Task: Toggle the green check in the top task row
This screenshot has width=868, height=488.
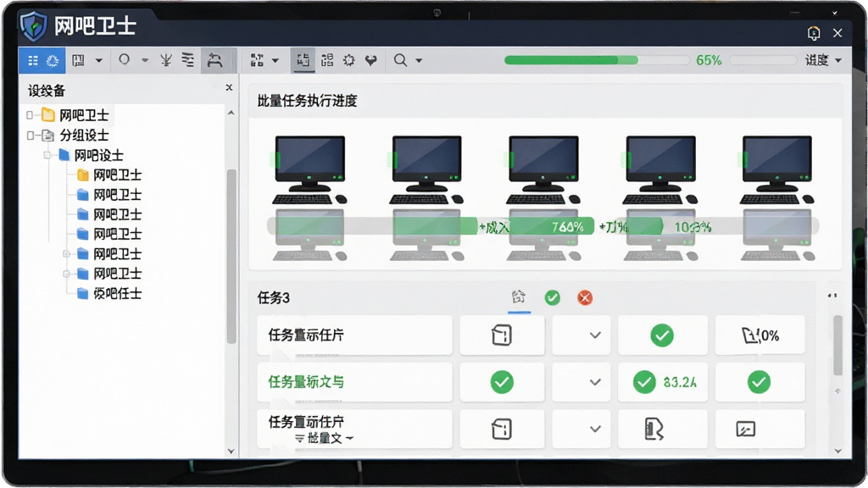Action: (662, 335)
